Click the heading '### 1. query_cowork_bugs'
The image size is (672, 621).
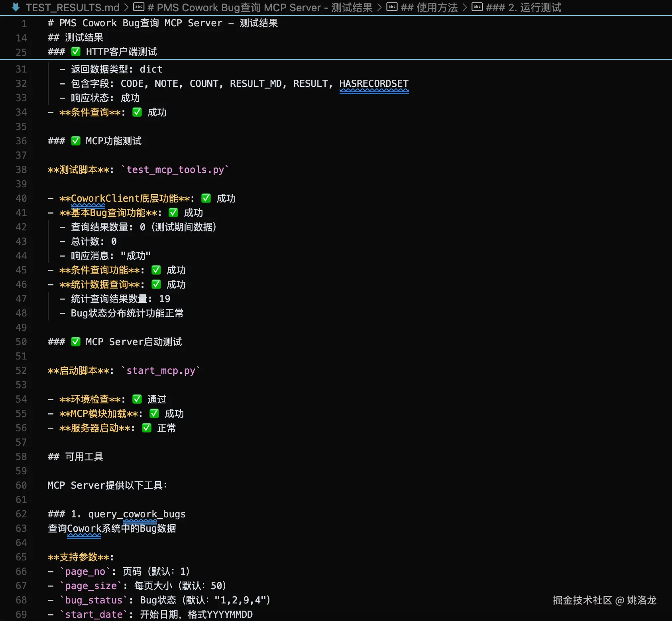point(117,514)
